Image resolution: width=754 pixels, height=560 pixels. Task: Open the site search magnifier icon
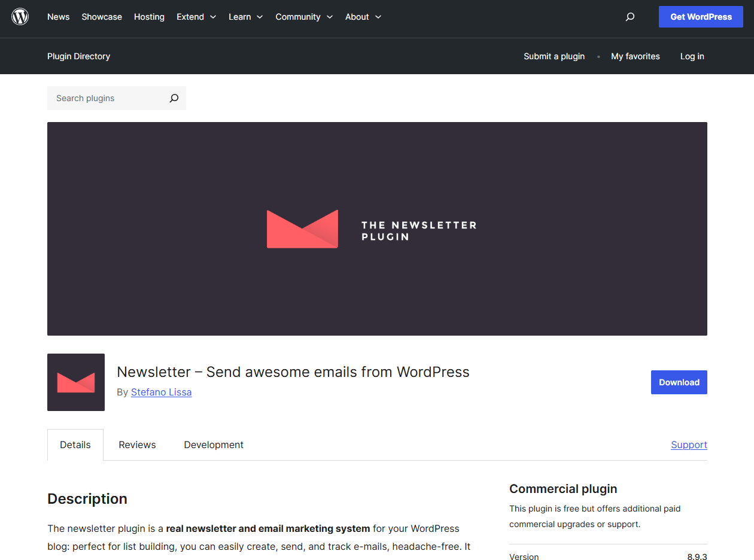[x=630, y=17]
